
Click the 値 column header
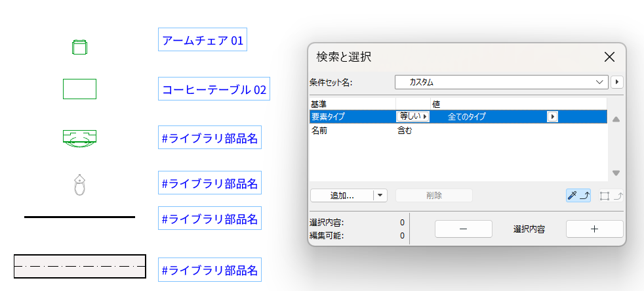click(x=435, y=103)
